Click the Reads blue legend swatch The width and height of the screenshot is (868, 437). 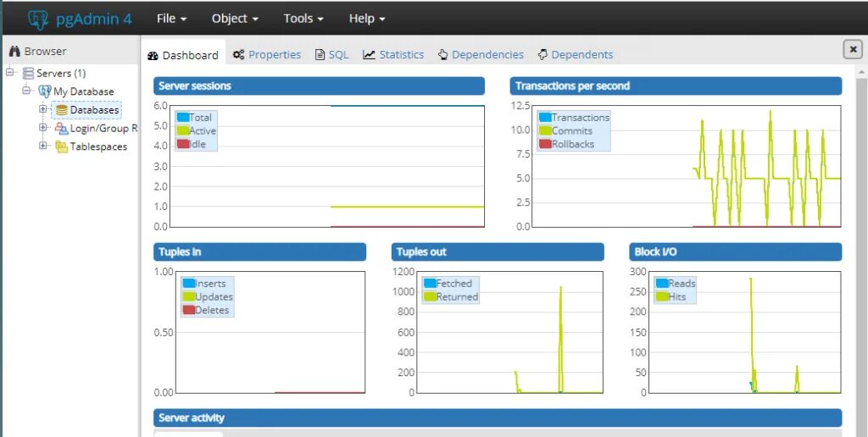(662, 283)
